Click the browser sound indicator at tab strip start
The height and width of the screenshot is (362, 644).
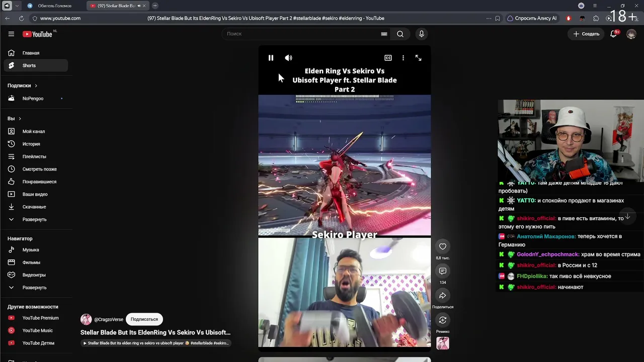point(7,6)
